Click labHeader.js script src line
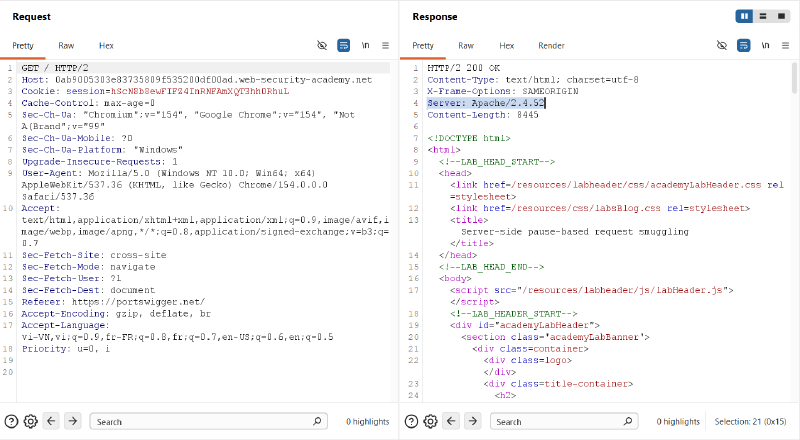 pyautogui.click(x=591, y=290)
